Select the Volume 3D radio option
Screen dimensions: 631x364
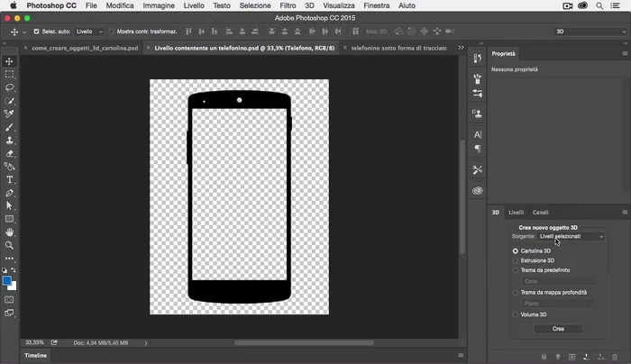516,314
